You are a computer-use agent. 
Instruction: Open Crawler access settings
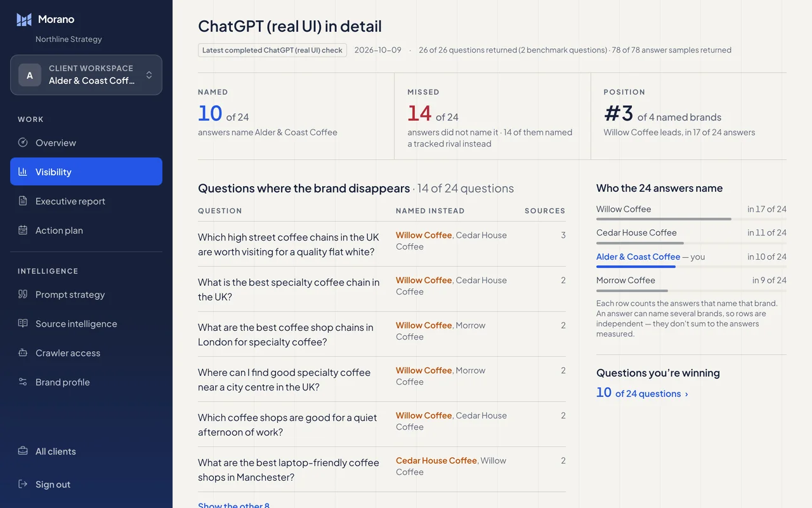point(86,352)
